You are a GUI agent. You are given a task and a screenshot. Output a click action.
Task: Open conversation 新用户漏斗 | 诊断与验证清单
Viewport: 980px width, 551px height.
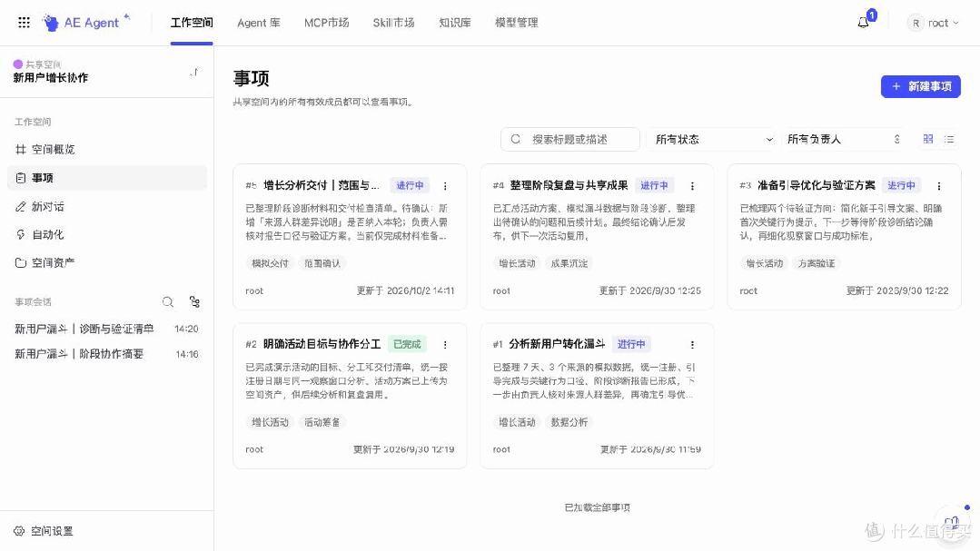tap(107, 329)
